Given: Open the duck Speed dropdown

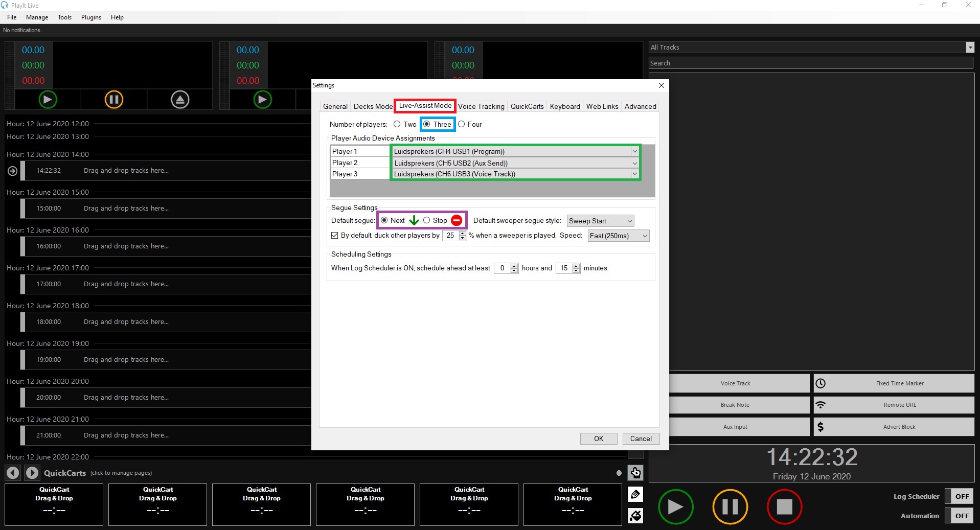Looking at the screenshot, I should click(x=645, y=236).
